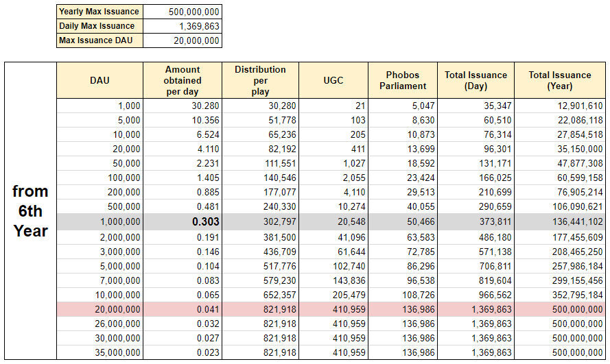Select the Amount obtained per day header
Screen dimensions: 610x364
(183, 80)
